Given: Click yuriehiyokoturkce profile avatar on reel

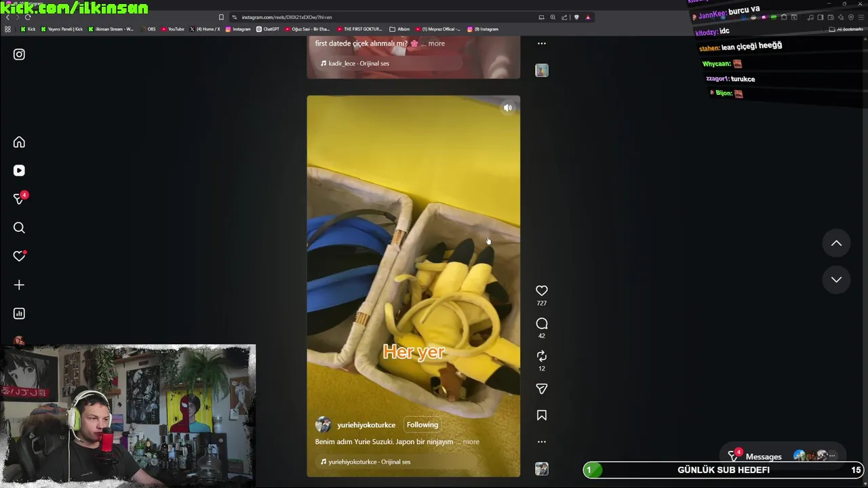Looking at the screenshot, I should (323, 425).
